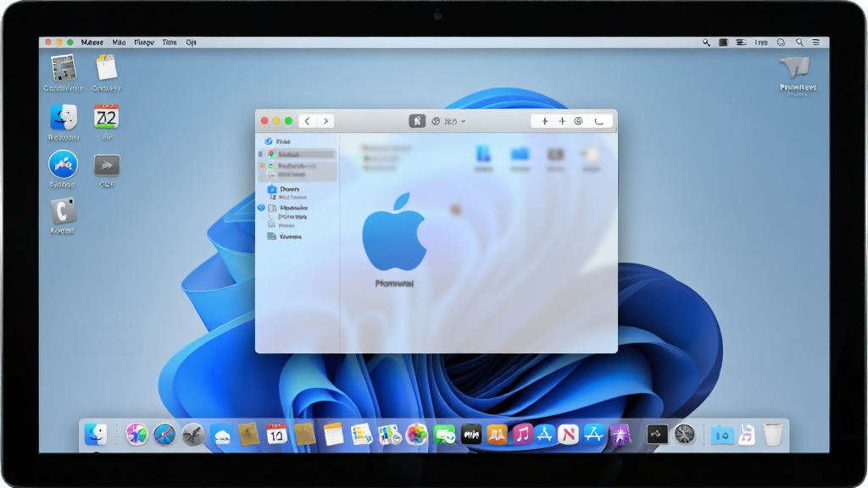Viewport: 868px width, 488px height.
Task: Go forward with the right chevron button
Action: point(325,121)
